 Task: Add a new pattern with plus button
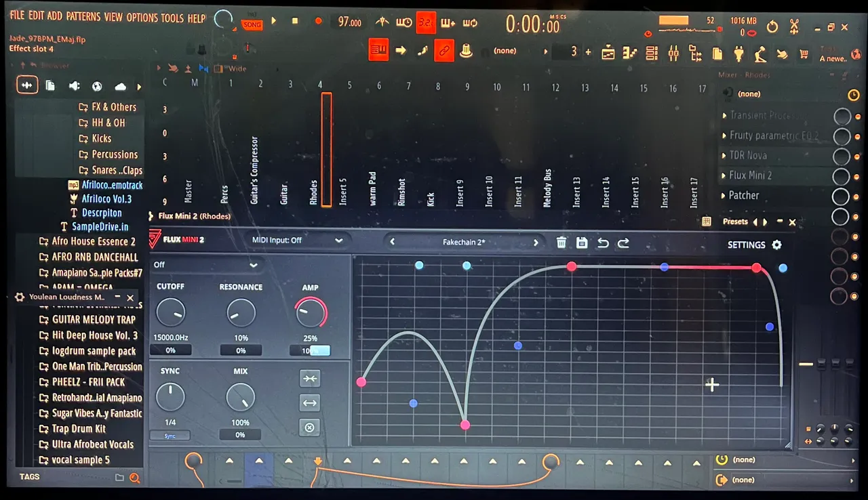tap(588, 52)
